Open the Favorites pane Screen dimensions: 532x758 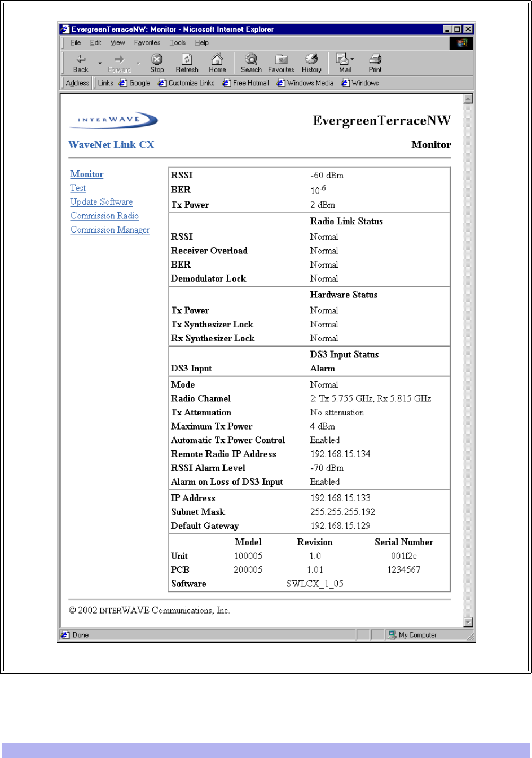(281, 63)
